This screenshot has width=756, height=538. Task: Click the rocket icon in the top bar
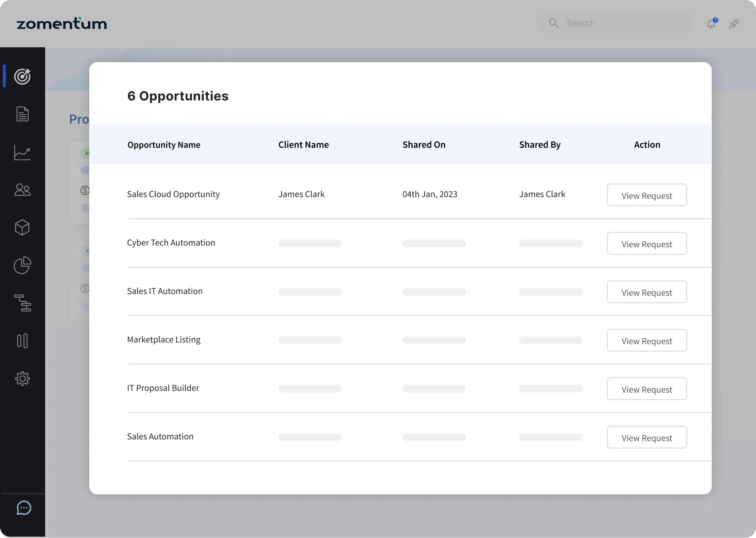[x=734, y=24]
